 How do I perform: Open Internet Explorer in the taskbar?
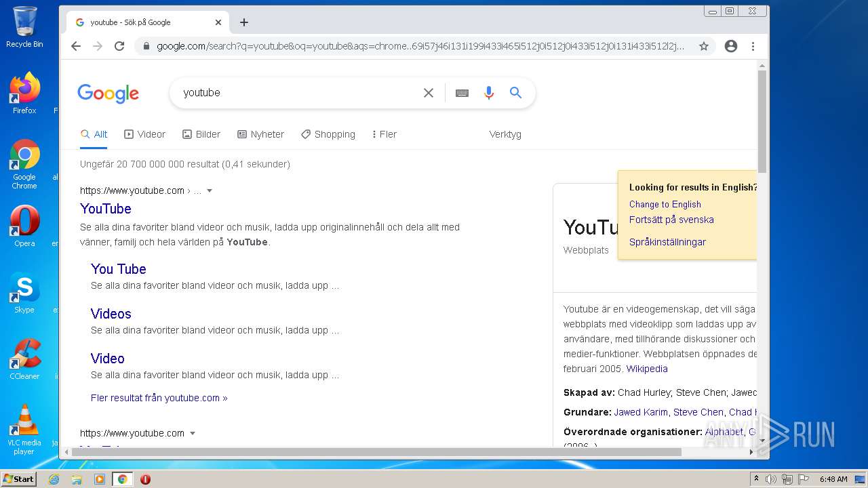coord(54,479)
